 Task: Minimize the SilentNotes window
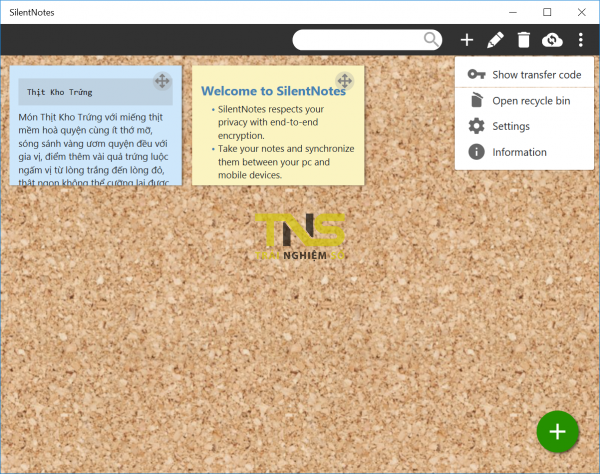pos(513,12)
